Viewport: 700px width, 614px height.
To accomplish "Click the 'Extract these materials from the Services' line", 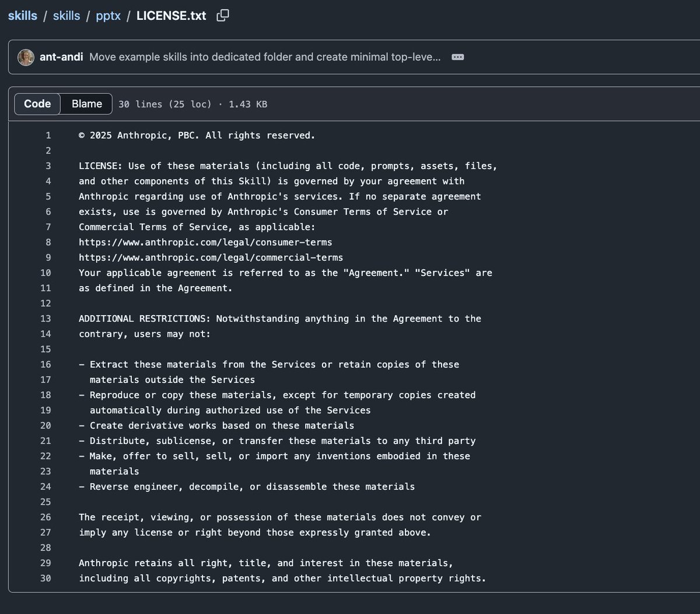I will click(x=269, y=364).
